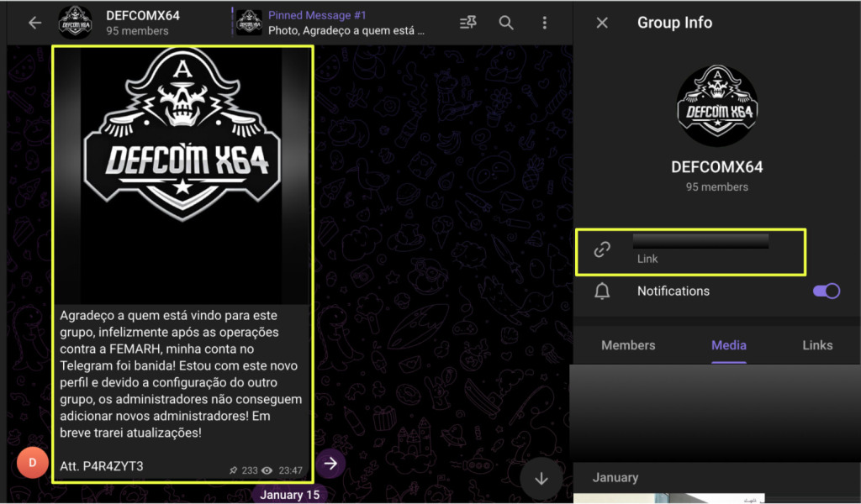The height and width of the screenshot is (504, 861).
Task: Close the Group Info panel
Action: (602, 23)
